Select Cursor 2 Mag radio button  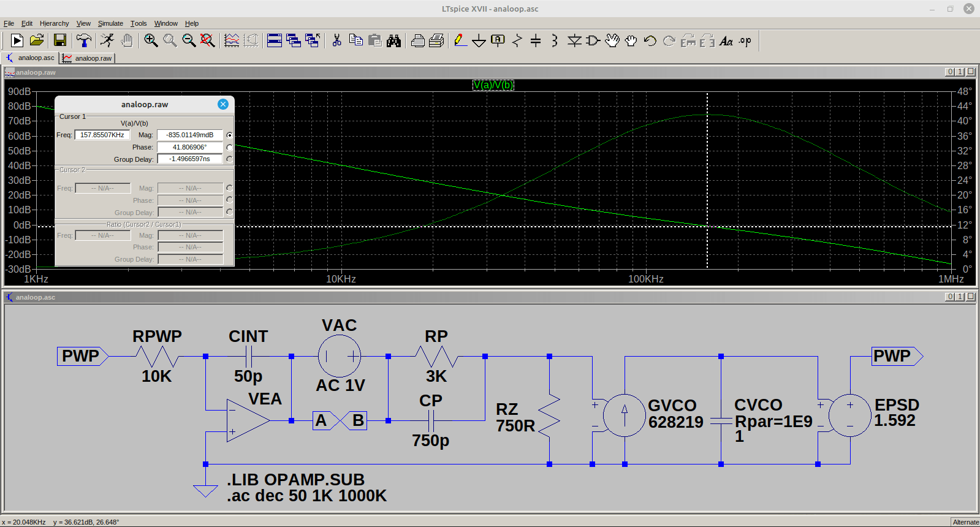(x=229, y=188)
